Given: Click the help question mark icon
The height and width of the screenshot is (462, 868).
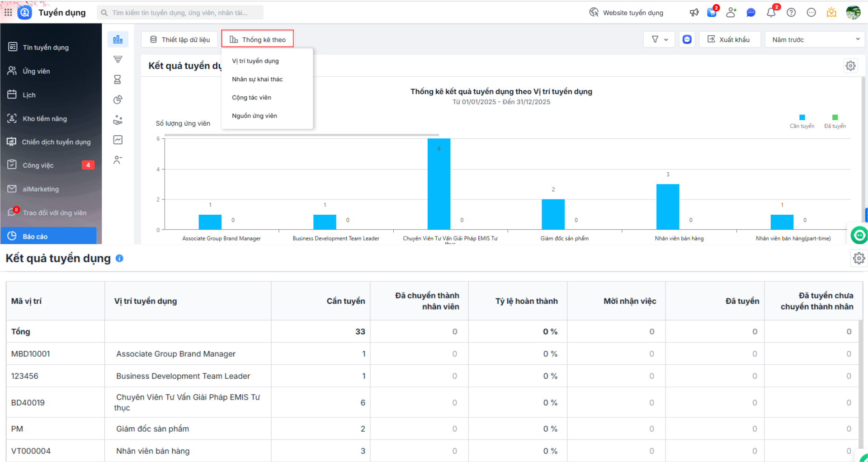Looking at the screenshot, I should [x=791, y=13].
